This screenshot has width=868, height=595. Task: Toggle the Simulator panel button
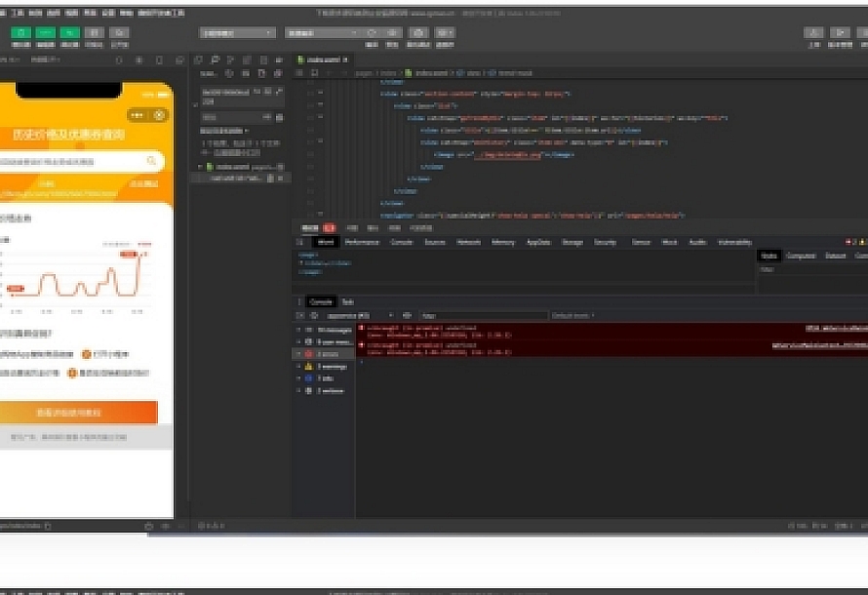click(21, 32)
